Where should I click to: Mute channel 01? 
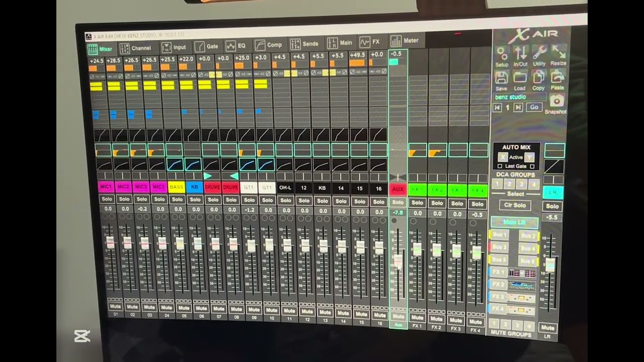(115, 306)
